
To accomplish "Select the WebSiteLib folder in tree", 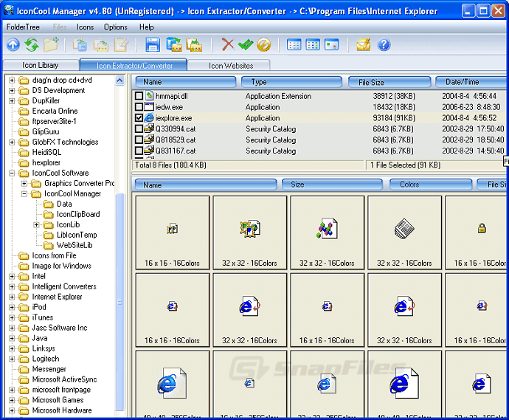I will (x=75, y=245).
